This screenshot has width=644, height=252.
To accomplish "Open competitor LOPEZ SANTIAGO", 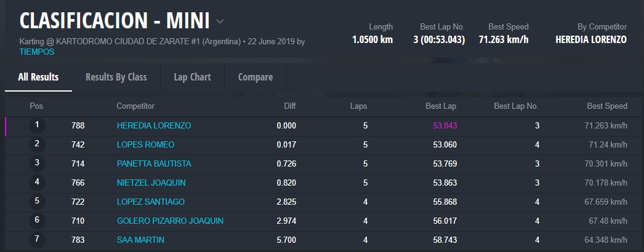I will tap(150, 202).
